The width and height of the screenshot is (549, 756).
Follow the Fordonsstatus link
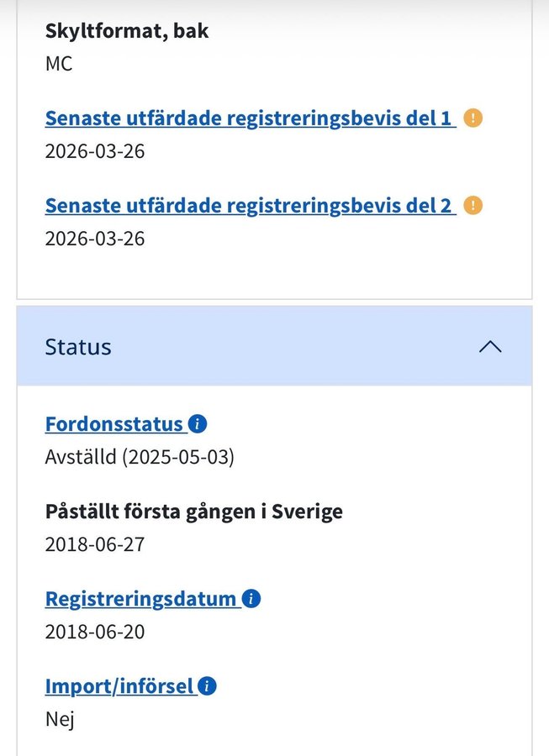tap(115, 423)
